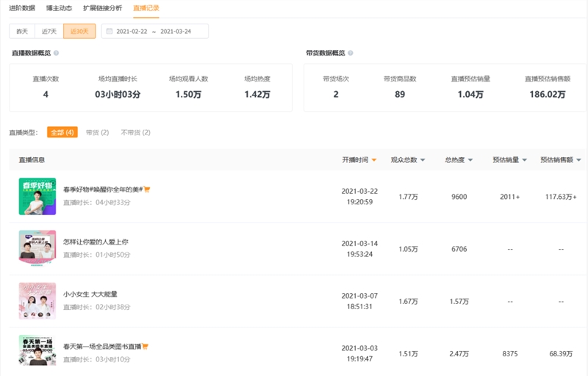Open the 春季好物#唤醒你全年的美# title link
Screen dimensions: 588x376
click(103, 189)
